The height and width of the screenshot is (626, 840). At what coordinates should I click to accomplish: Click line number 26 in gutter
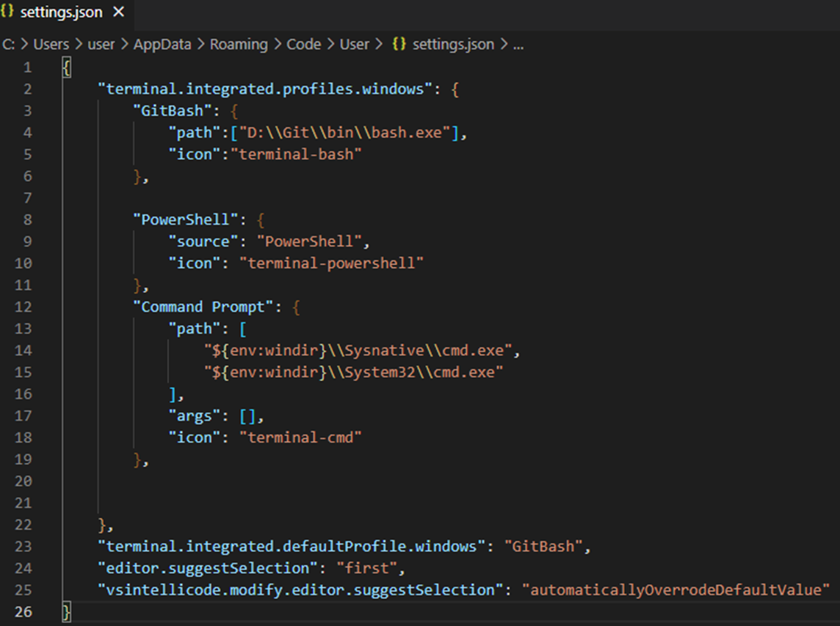coord(23,612)
